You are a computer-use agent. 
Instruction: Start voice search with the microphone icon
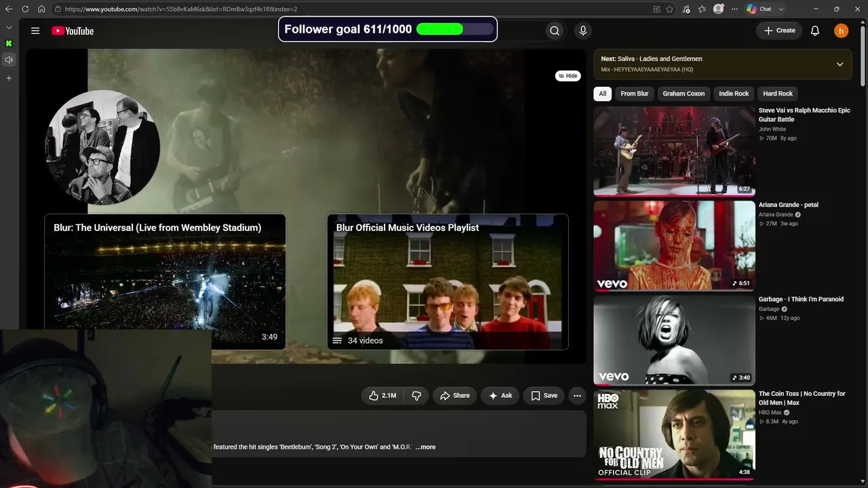(x=583, y=30)
